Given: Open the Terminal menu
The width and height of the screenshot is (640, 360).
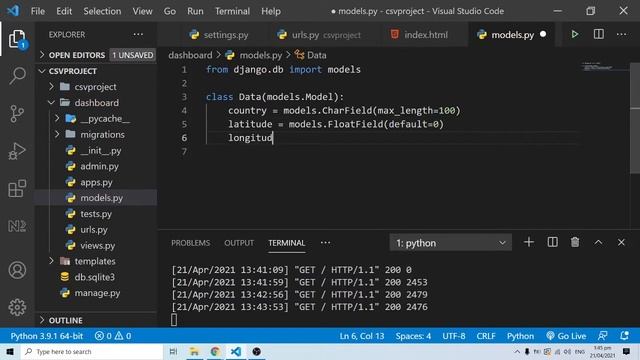Looking at the screenshot, I should pos(232,11).
